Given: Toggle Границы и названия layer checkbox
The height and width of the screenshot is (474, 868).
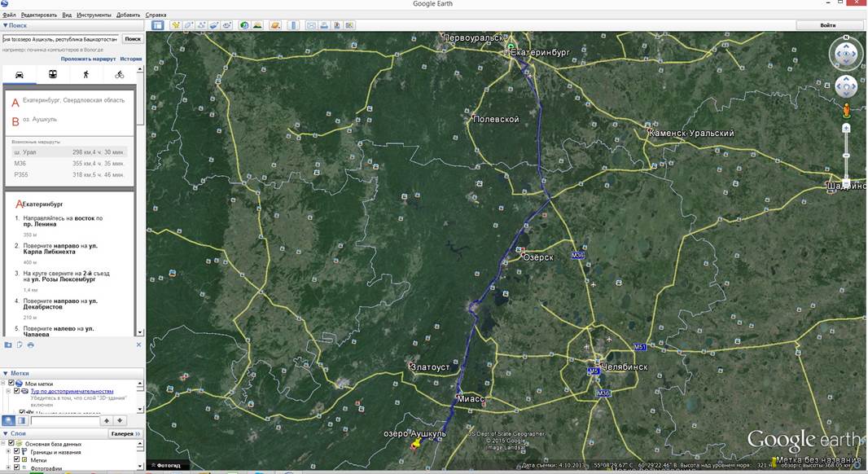Looking at the screenshot, I should [x=16, y=452].
